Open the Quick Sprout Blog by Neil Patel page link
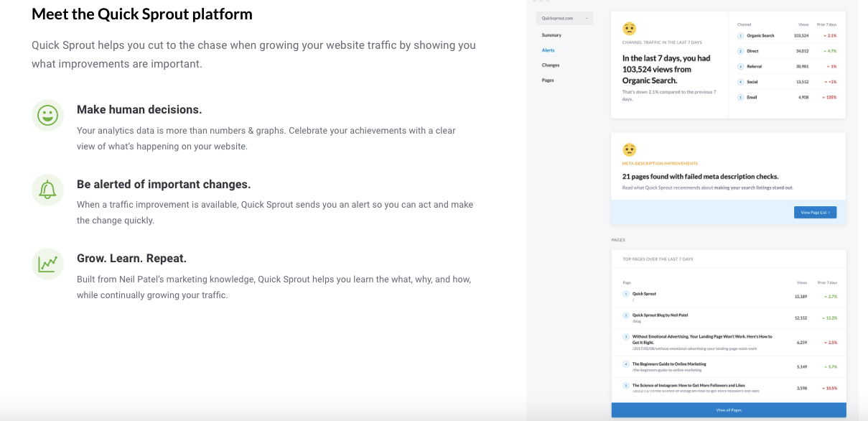Image resolution: width=868 pixels, height=421 pixels. tap(661, 315)
